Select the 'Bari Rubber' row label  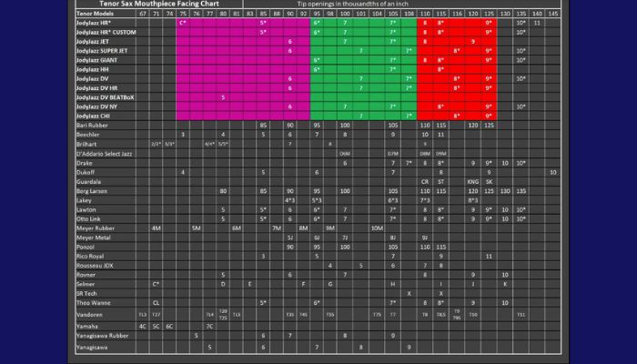tap(92, 126)
